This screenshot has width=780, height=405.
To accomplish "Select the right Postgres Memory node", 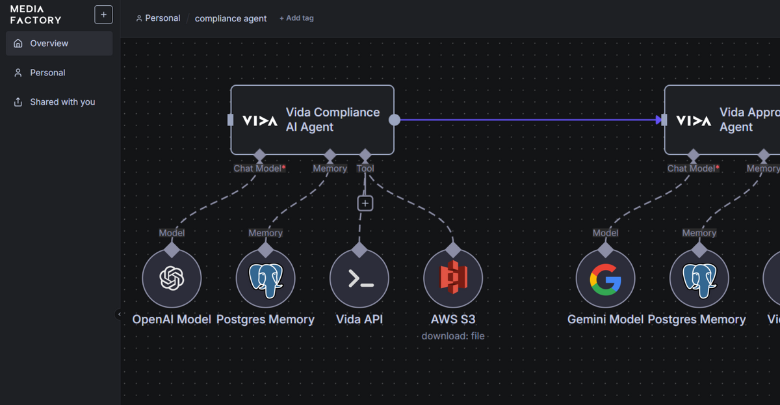I will pos(699,278).
